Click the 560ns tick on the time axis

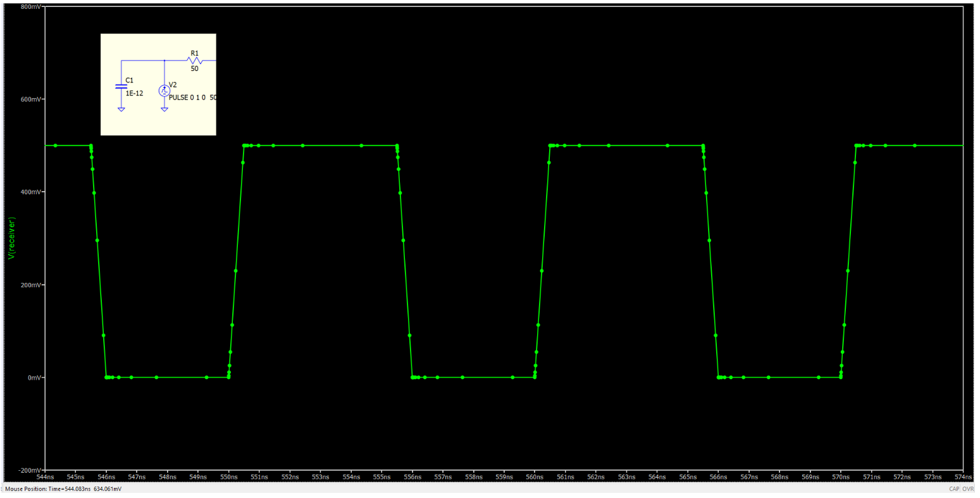click(x=535, y=476)
